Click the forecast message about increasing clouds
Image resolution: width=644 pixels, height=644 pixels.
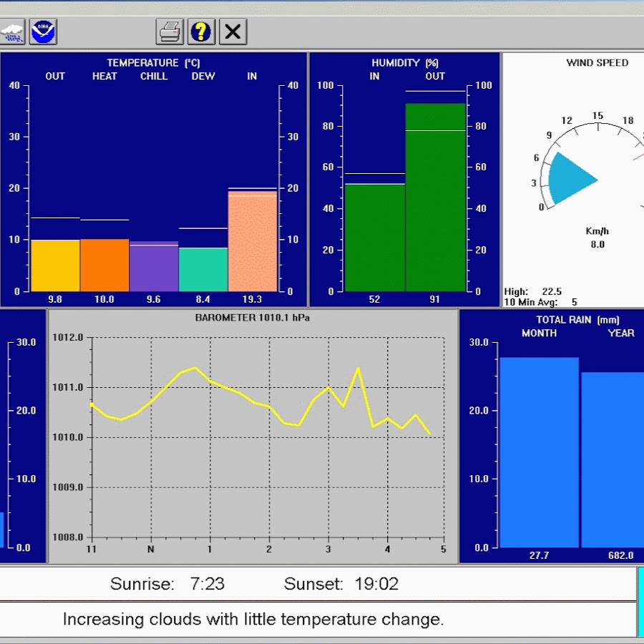(x=253, y=620)
